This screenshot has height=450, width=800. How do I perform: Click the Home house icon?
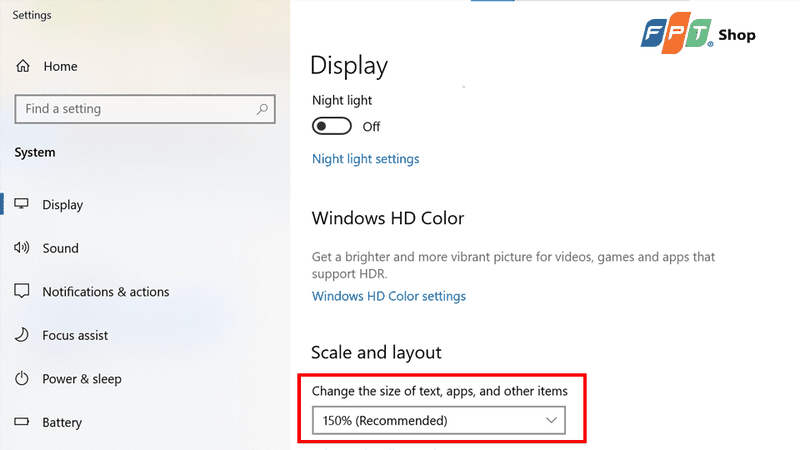(x=23, y=66)
